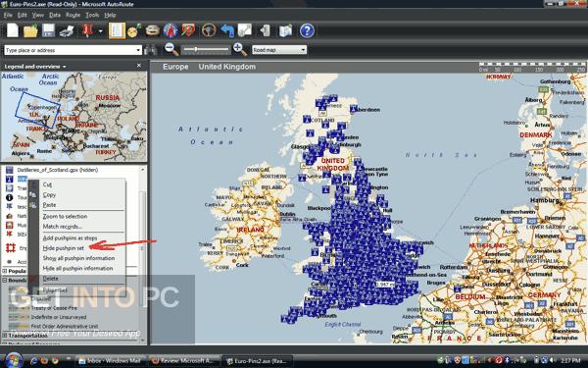
Task: Select Zoom to selection menu entry
Action: 65,216
